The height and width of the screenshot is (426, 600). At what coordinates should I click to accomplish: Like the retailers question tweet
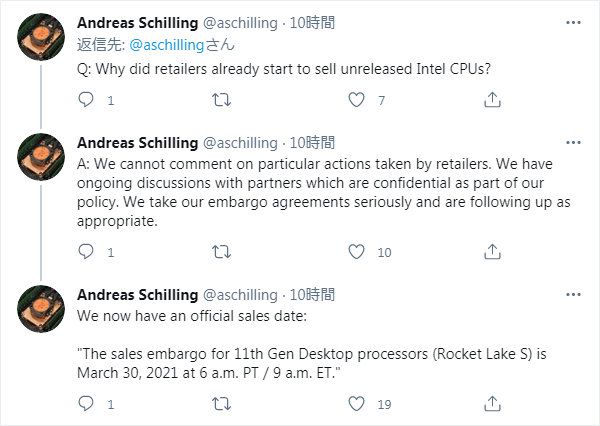click(357, 99)
